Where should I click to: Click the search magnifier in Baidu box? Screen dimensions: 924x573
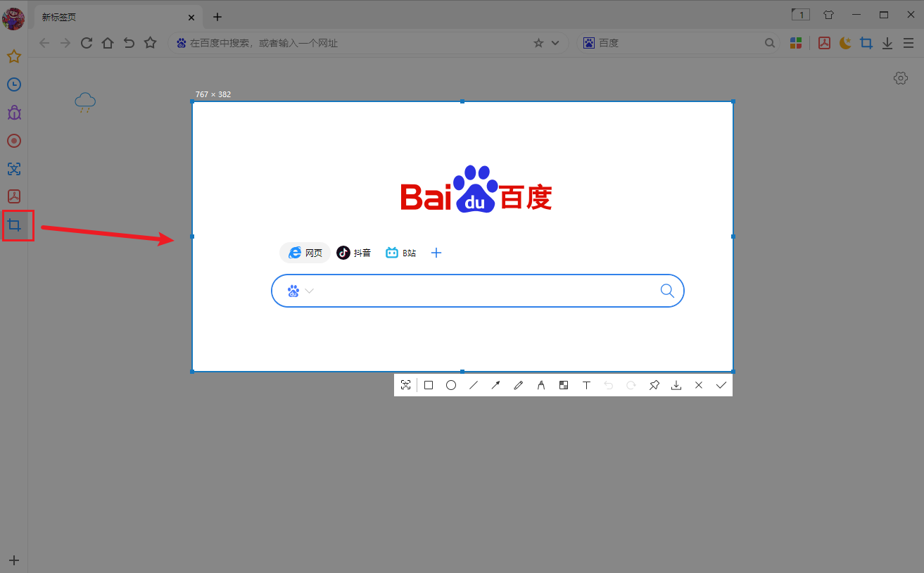(667, 291)
